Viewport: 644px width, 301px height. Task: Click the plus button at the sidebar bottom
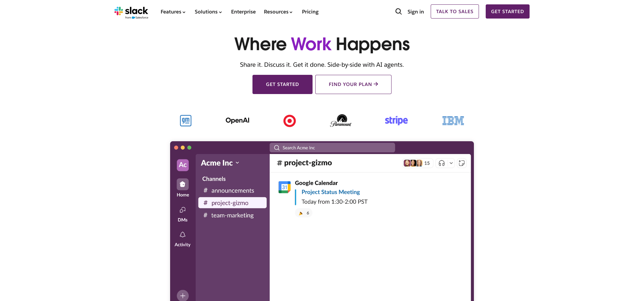(183, 296)
